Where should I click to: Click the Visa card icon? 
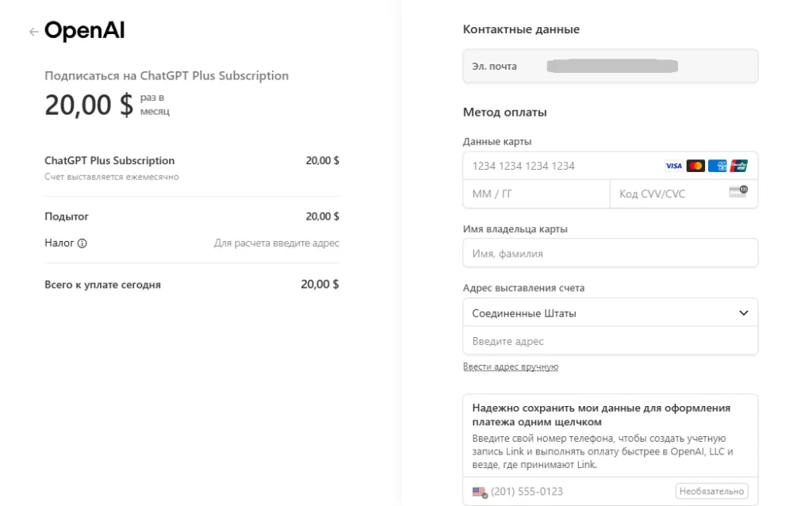pyautogui.click(x=673, y=166)
